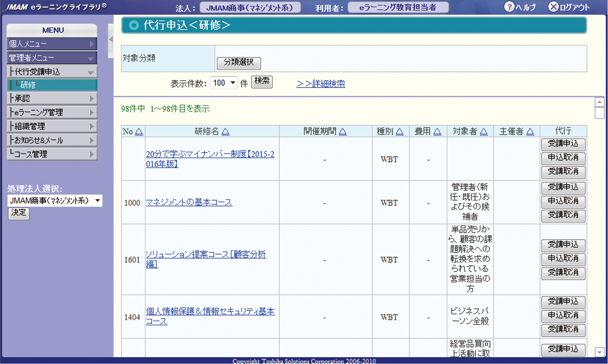Screen dimensions: 608x364
Task: Open ソリューション提案コース[顧客分析編] link
Action: click(x=206, y=259)
